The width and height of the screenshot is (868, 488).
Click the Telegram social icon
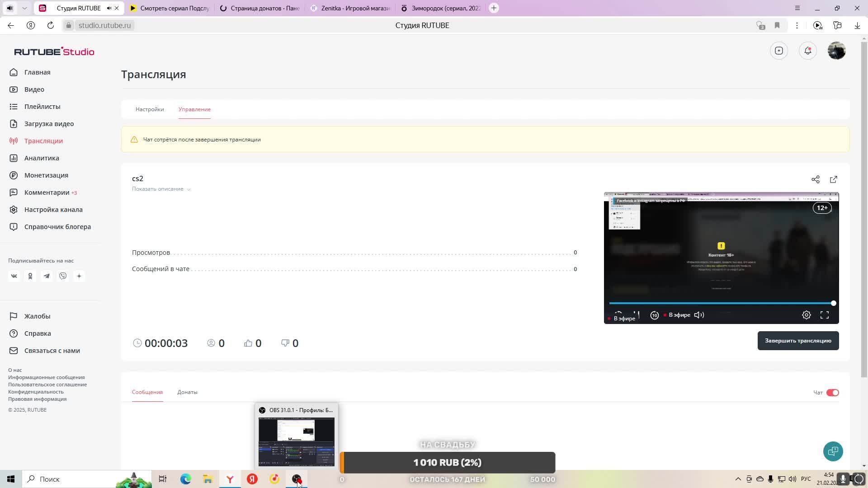[47, 276]
